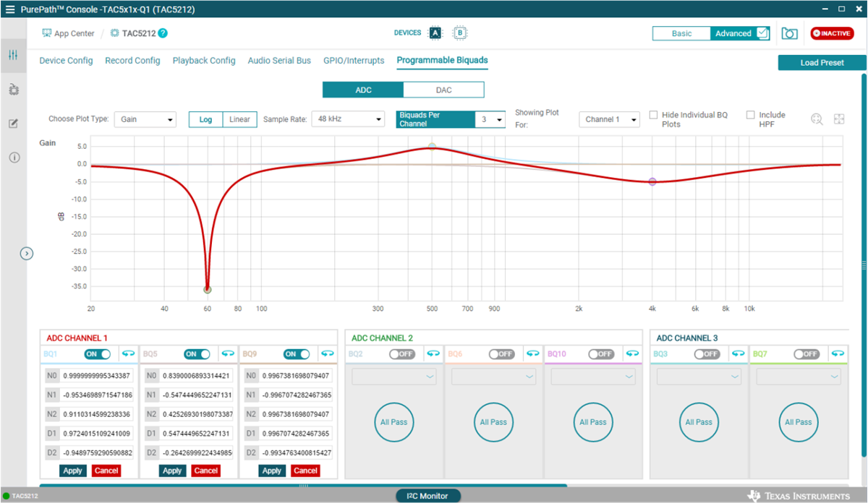Select device B chip icon

[459, 33]
